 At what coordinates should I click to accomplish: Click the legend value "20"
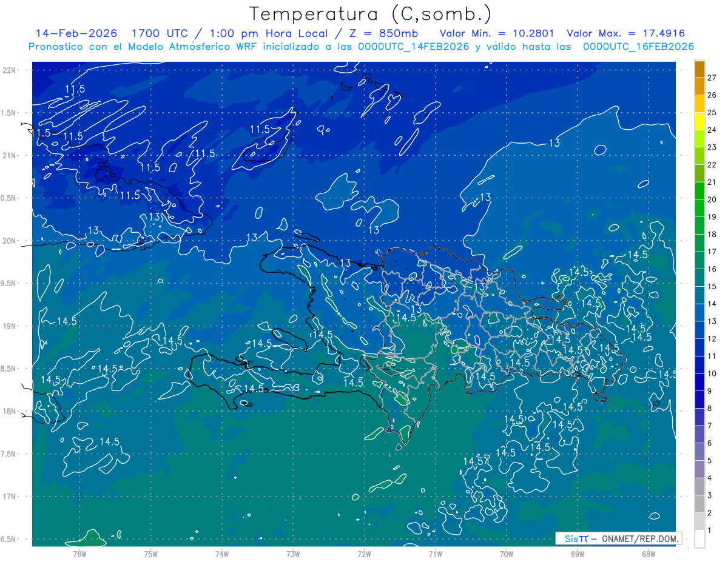[712, 199]
